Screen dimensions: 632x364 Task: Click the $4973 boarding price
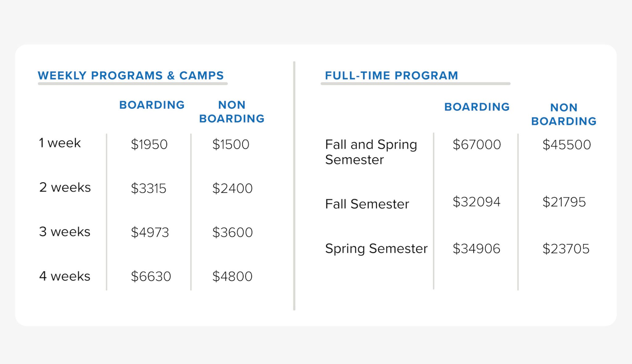pos(150,232)
